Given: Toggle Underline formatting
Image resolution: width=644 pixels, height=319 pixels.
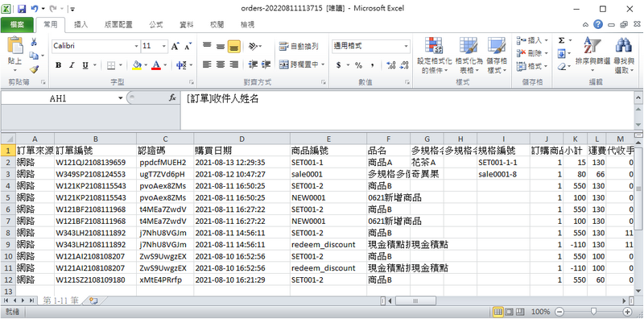Looking at the screenshot, I should coord(85,65).
